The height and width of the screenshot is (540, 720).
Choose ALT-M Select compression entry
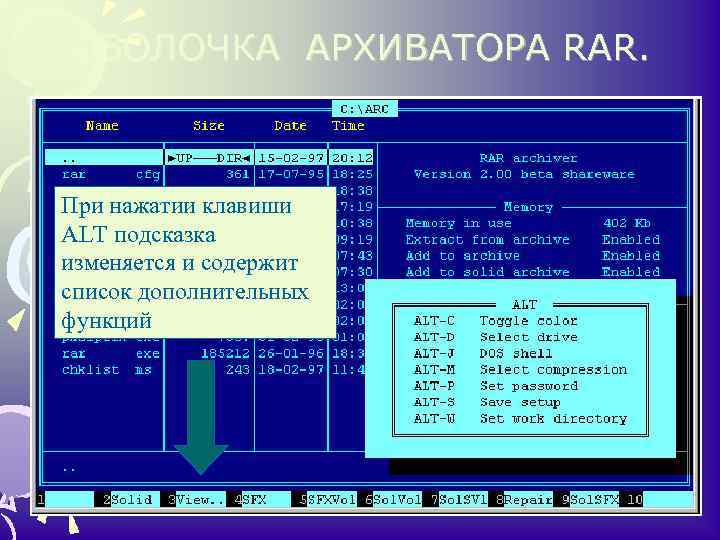520,370
